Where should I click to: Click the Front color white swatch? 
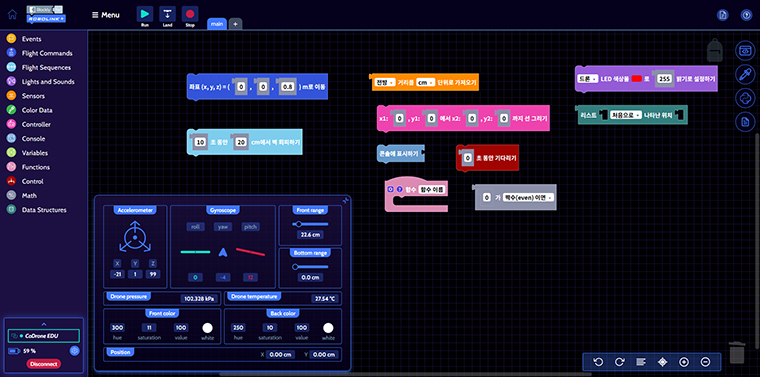click(x=207, y=328)
